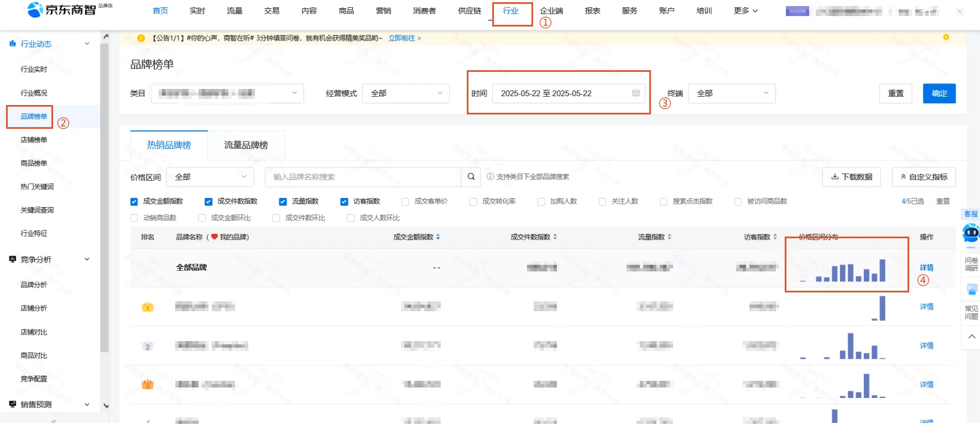
Task: Expand the 销售预测 sidebar section
Action: (87, 405)
